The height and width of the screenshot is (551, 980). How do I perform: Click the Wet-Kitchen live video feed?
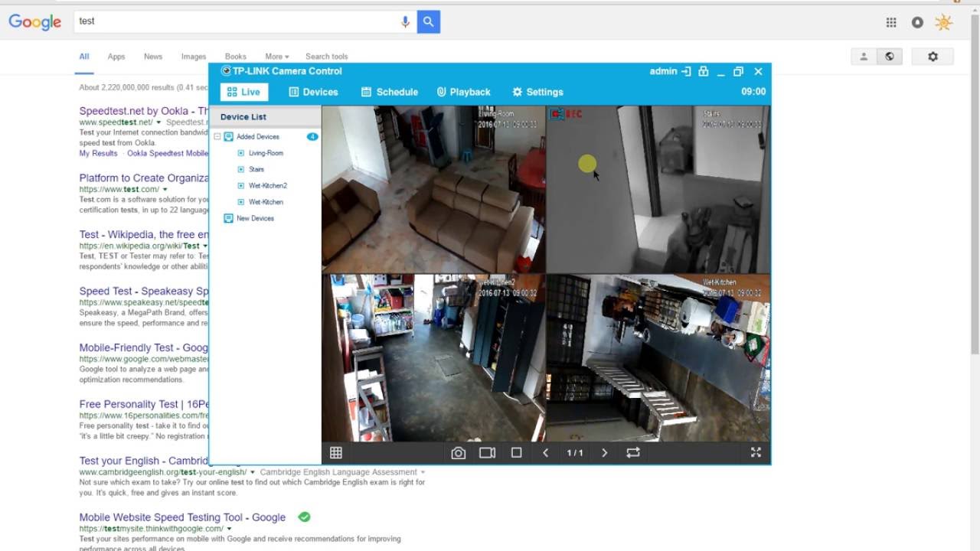(x=658, y=358)
